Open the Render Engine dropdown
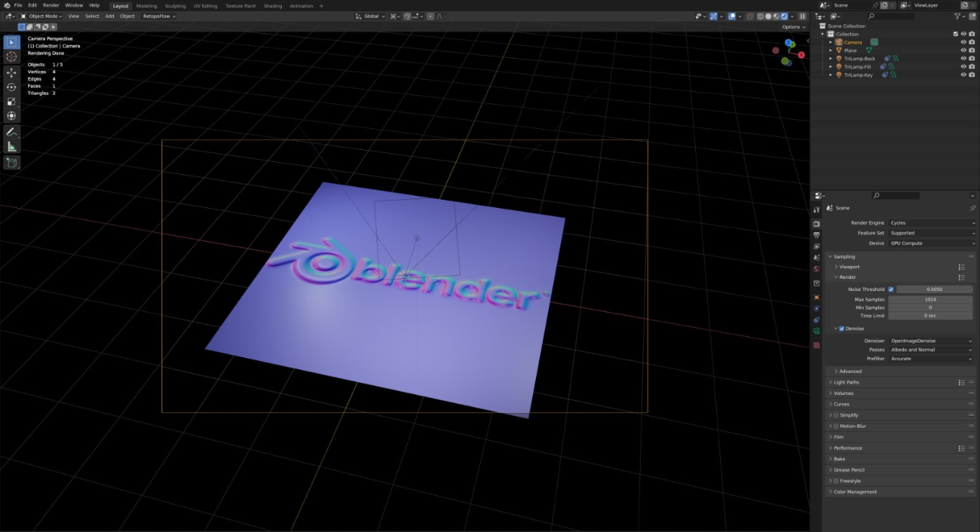 [x=933, y=223]
